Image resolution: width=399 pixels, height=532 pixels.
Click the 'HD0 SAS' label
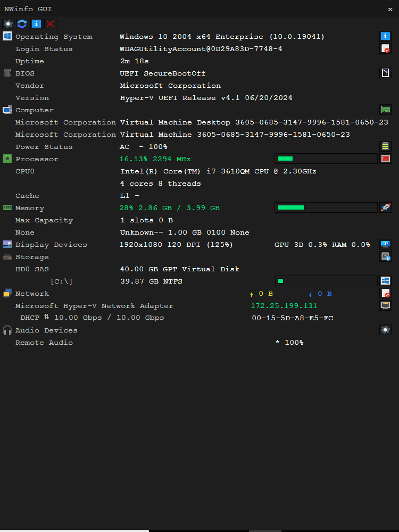(32, 269)
